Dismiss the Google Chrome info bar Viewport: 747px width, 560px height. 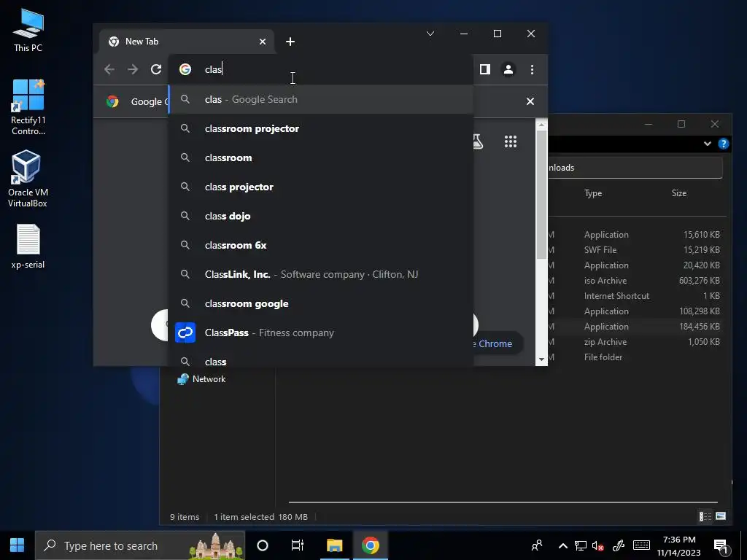(x=530, y=101)
